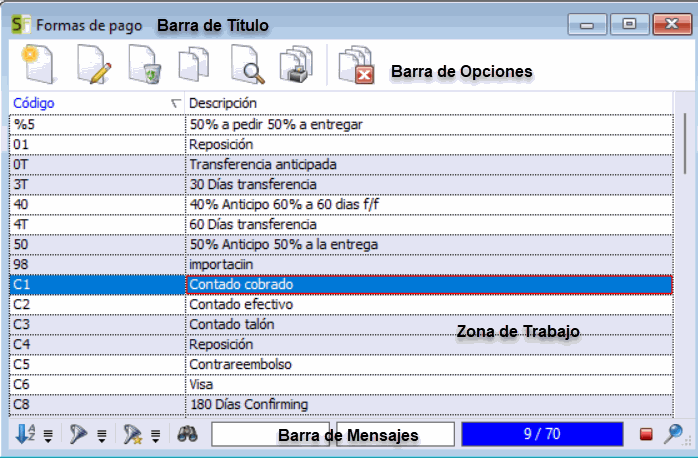The image size is (698, 458).
Task: Click the Descripción column header
Action: [x=429, y=103]
